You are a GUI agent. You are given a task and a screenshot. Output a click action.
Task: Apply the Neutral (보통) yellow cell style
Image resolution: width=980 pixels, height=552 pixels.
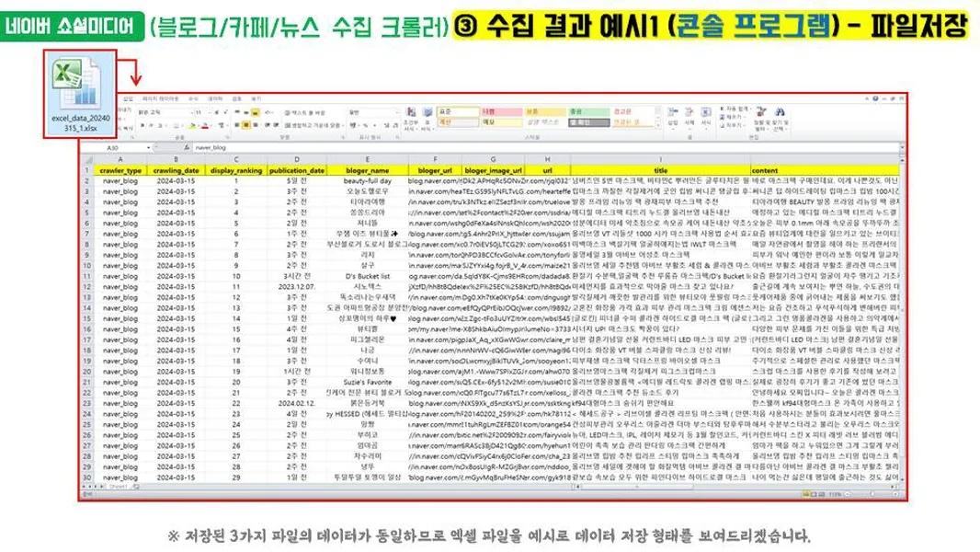(544, 112)
